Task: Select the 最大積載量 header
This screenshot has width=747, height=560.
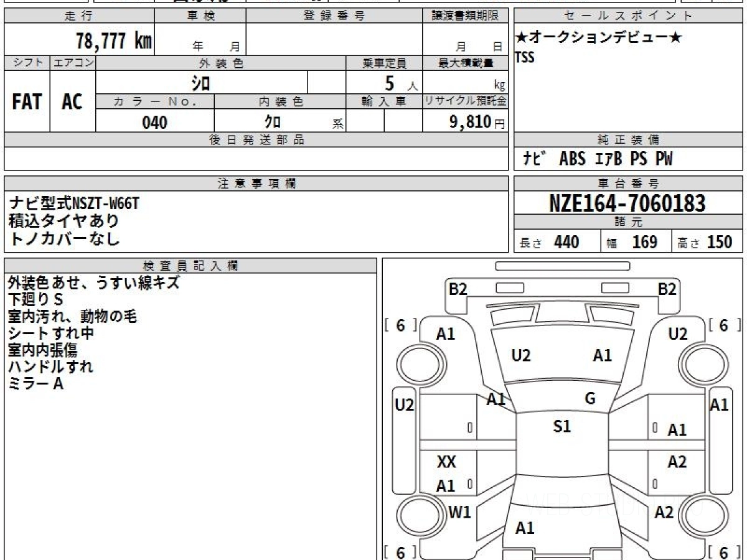Action: [x=465, y=63]
